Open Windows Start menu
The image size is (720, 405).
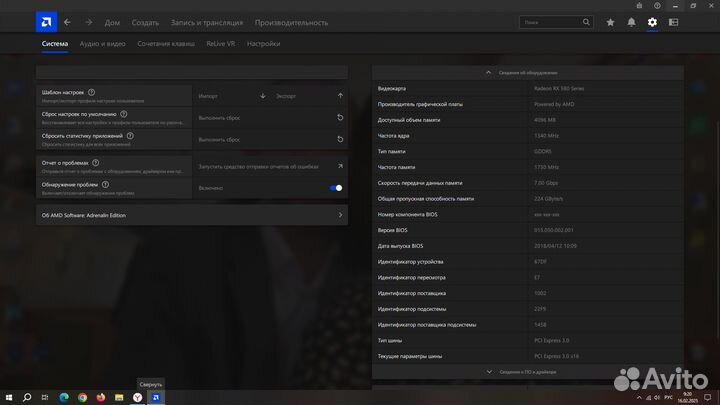(x=9, y=398)
